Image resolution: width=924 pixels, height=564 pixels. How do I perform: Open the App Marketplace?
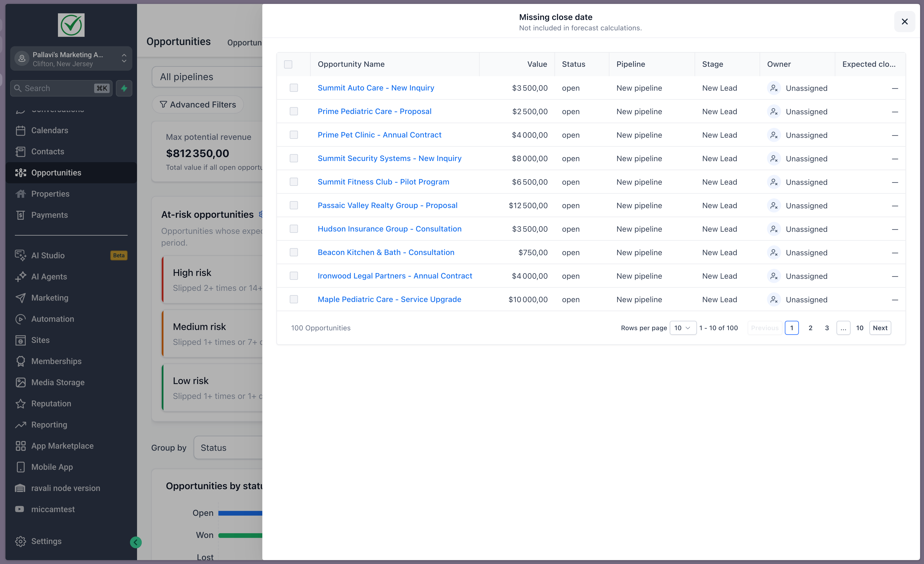coord(62,445)
